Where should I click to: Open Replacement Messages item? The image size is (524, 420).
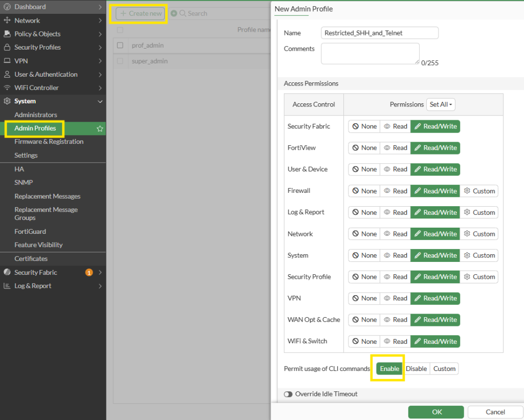tap(48, 196)
